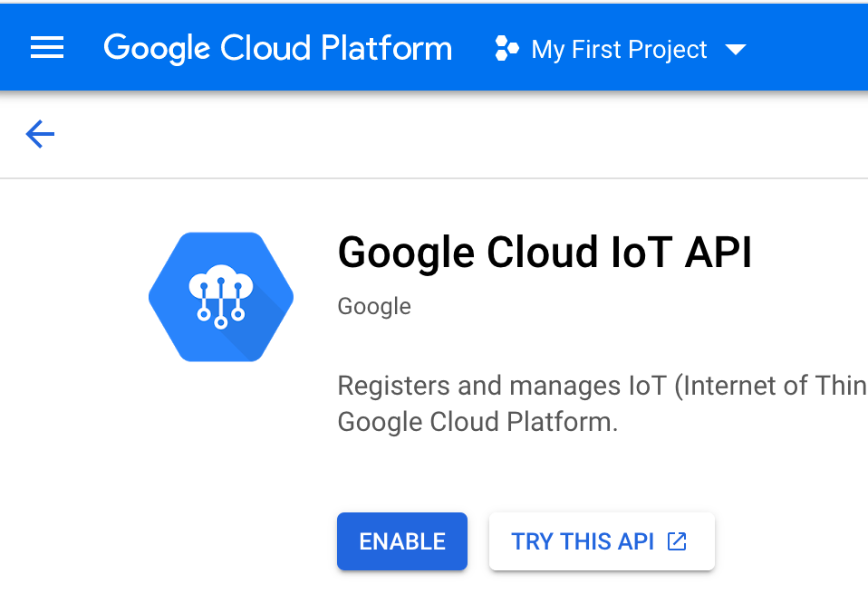This screenshot has height=612, width=868.
Task: Click the three-dot cluster icon in project selector
Action: [x=506, y=49]
